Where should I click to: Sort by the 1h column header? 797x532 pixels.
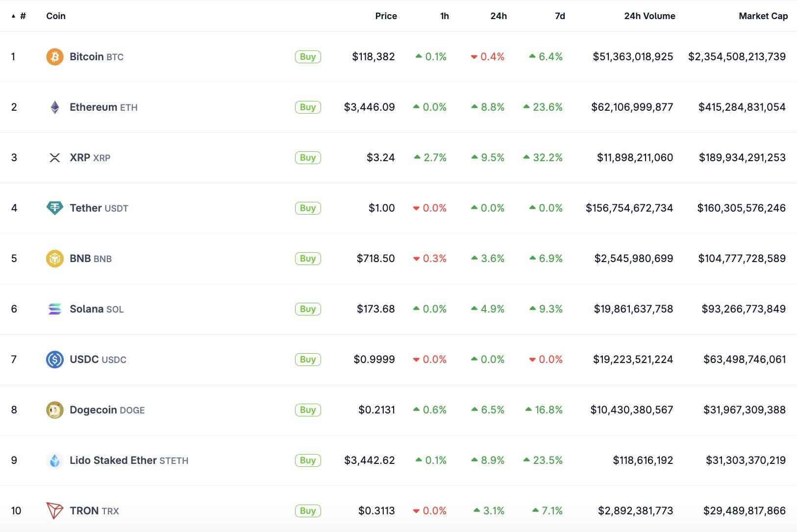(x=445, y=16)
